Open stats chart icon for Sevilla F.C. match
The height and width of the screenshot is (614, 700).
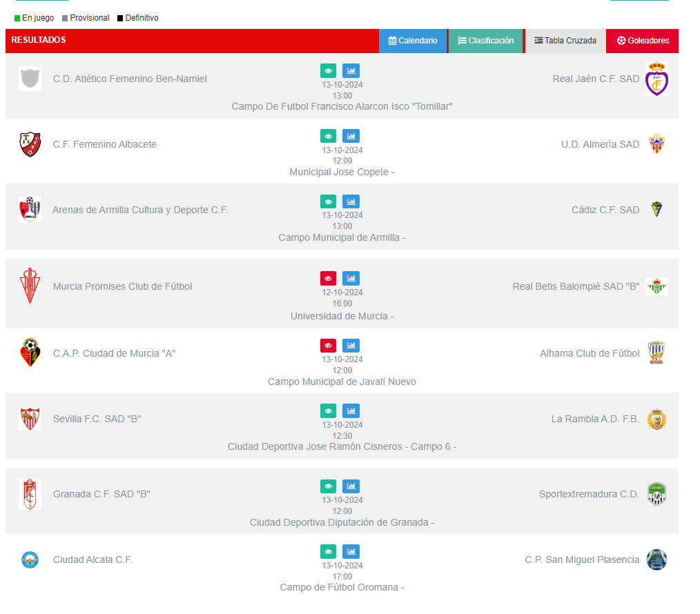(x=351, y=410)
